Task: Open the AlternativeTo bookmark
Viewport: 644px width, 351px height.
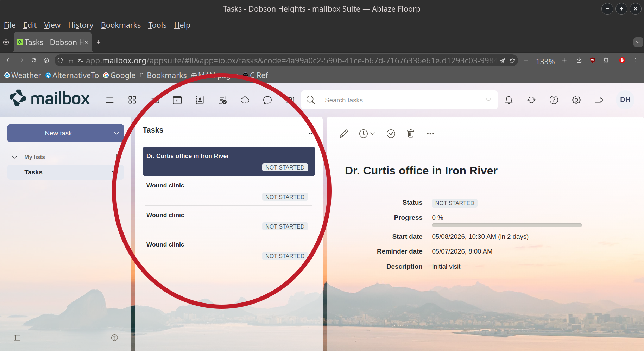Action: [x=72, y=75]
